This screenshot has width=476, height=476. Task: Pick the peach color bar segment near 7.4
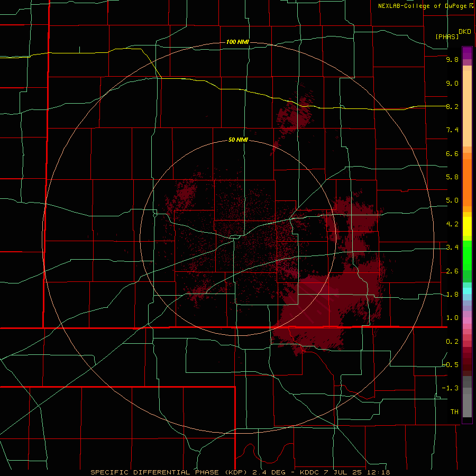(467, 108)
